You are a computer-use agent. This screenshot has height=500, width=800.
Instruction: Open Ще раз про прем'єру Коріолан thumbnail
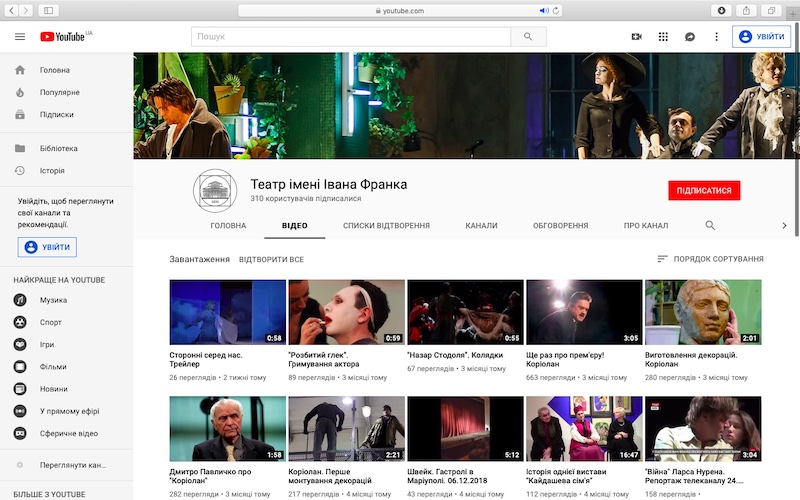pos(584,312)
